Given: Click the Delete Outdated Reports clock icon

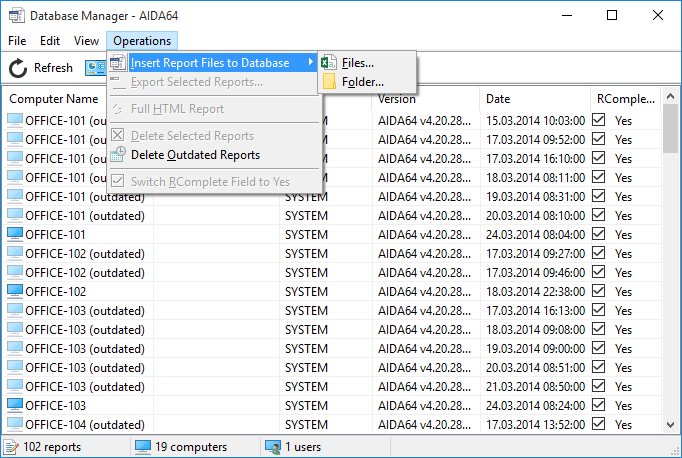Looking at the screenshot, I should coord(118,155).
